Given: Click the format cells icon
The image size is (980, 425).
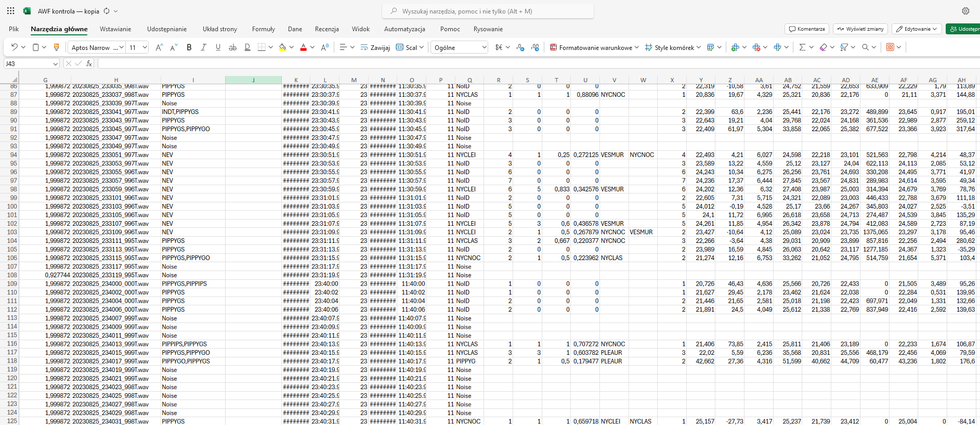Looking at the screenshot, I should click(x=777, y=47).
